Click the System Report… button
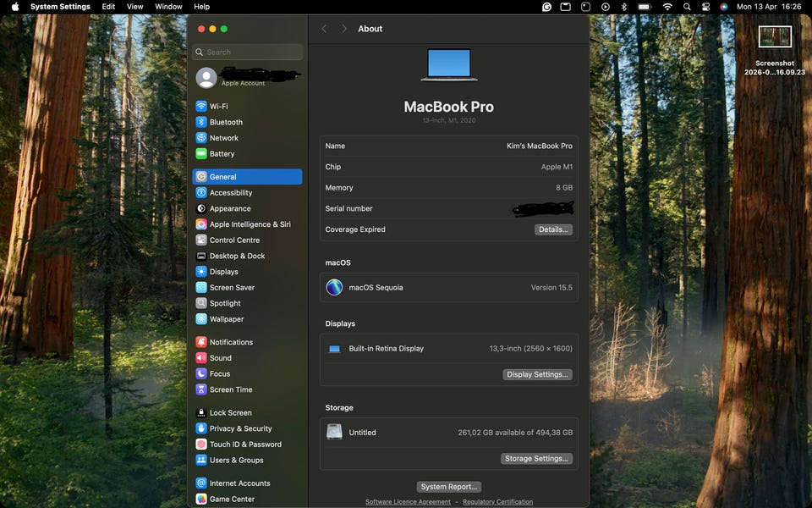 (x=449, y=487)
